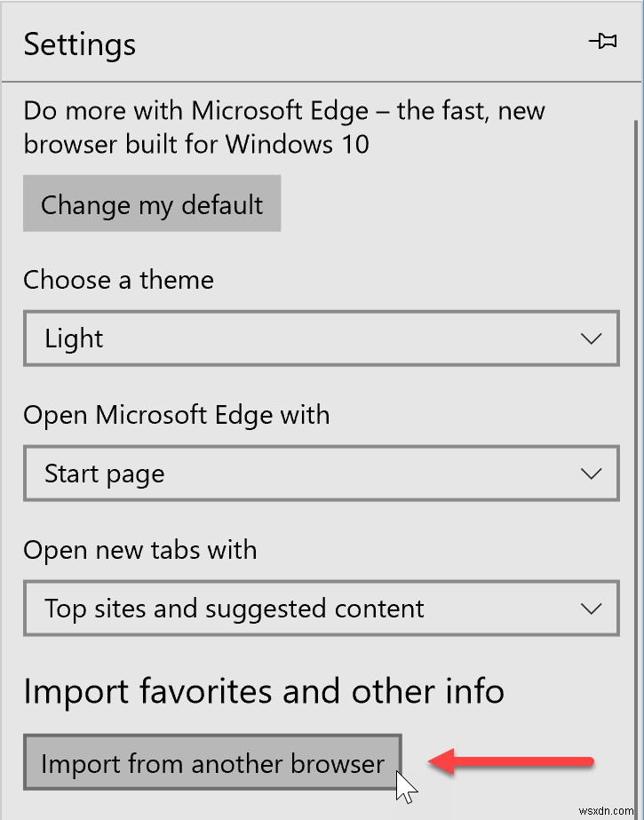The height and width of the screenshot is (820, 644).
Task: Click the chevron beside Start page
Action: (592, 474)
